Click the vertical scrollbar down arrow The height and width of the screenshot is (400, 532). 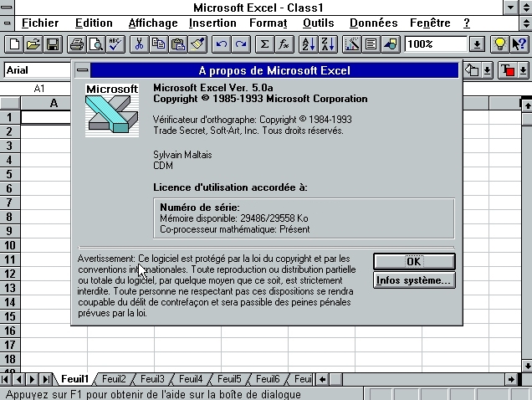click(x=527, y=366)
